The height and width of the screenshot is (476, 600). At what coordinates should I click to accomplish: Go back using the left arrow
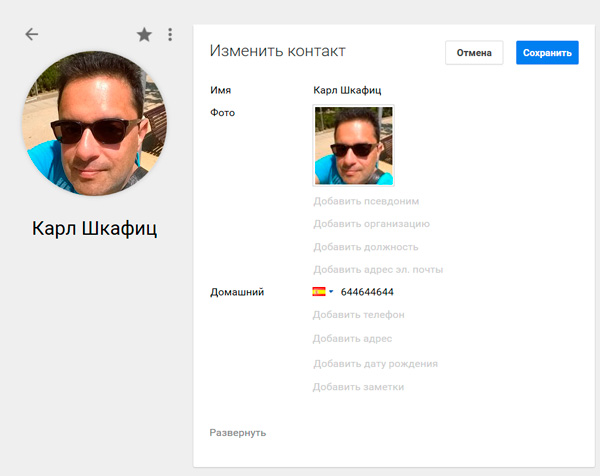[x=32, y=35]
